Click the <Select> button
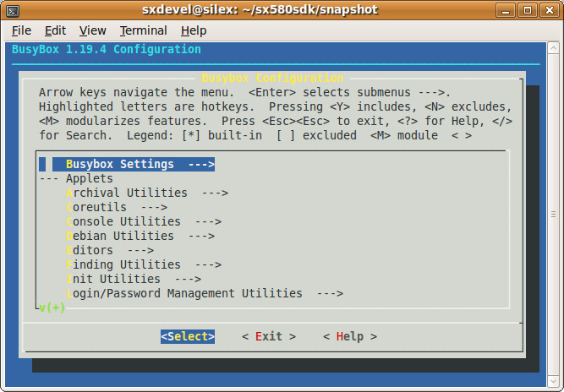Image resolution: width=564 pixels, height=392 pixels. pyautogui.click(x=188, y=337)
